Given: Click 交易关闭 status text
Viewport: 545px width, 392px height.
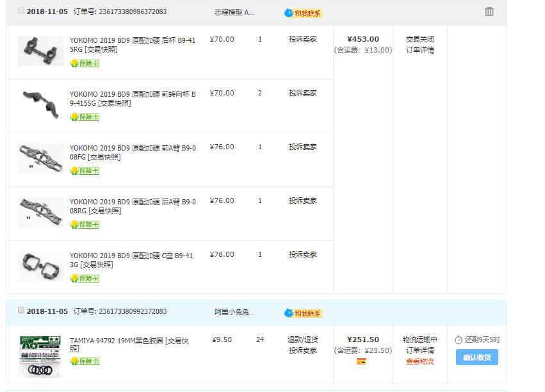Looking at the screenshot, I should (420, 39).
